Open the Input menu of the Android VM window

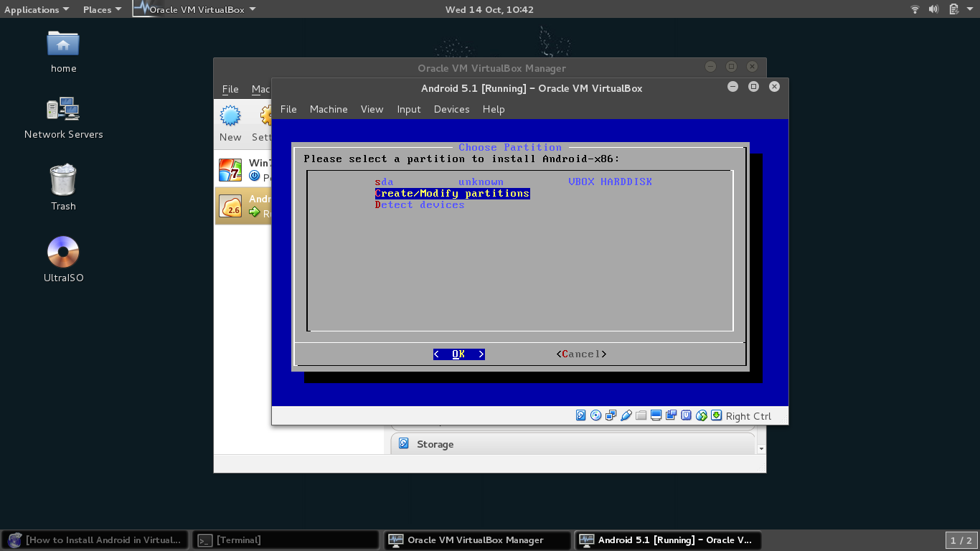click(409, 109)
